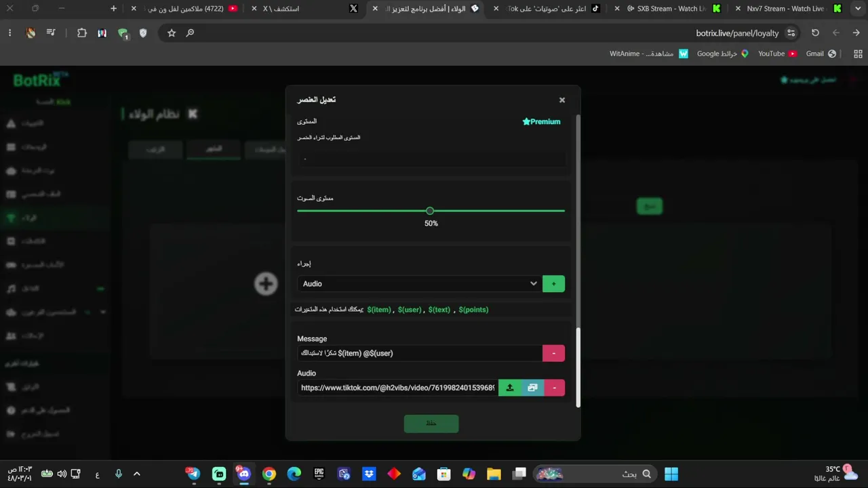Image resolution: width=868 pixels, height=488 pixels.
Task: Click the $(text) variable
Action: click(x=439, y=310)
